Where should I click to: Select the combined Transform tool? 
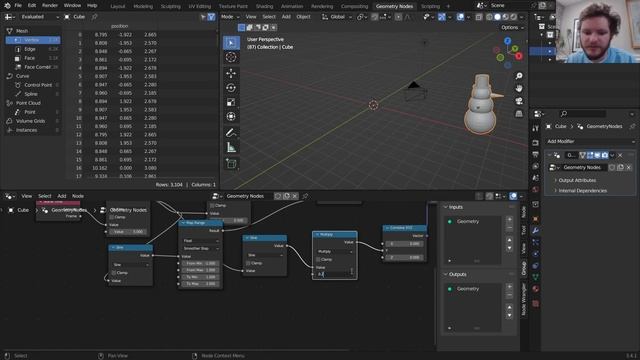tap(231, 117)
